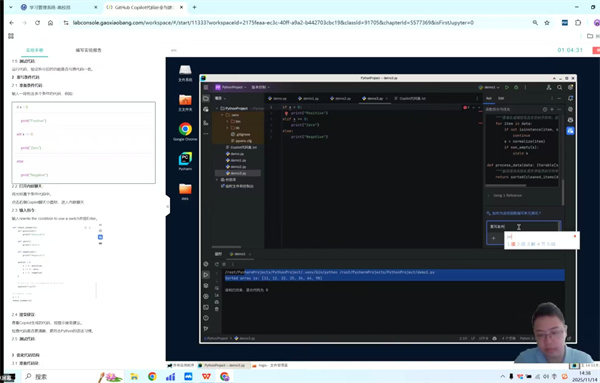Click the horizontal scrollbar under Copilot code

[505, 186]
